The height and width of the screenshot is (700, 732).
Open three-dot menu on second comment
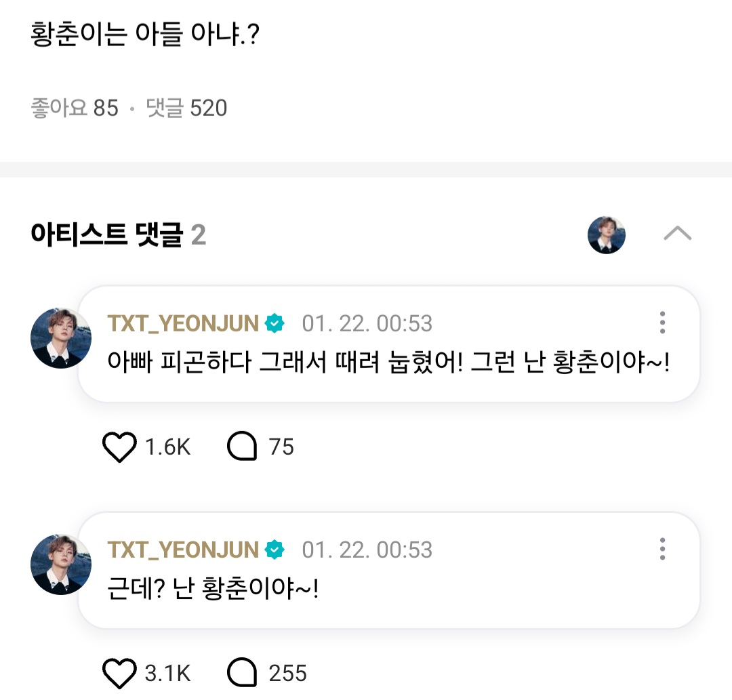coord(662,549)
